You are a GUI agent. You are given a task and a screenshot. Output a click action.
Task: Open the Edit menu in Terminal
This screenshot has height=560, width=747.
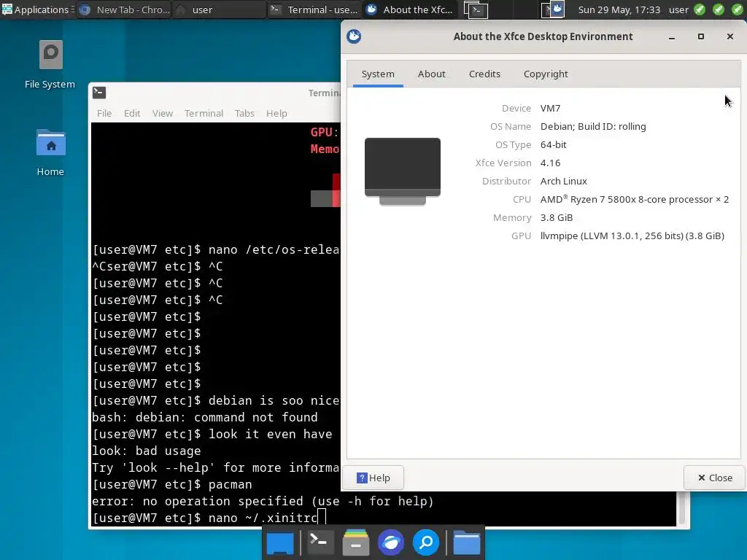click(x=132, y=113)
